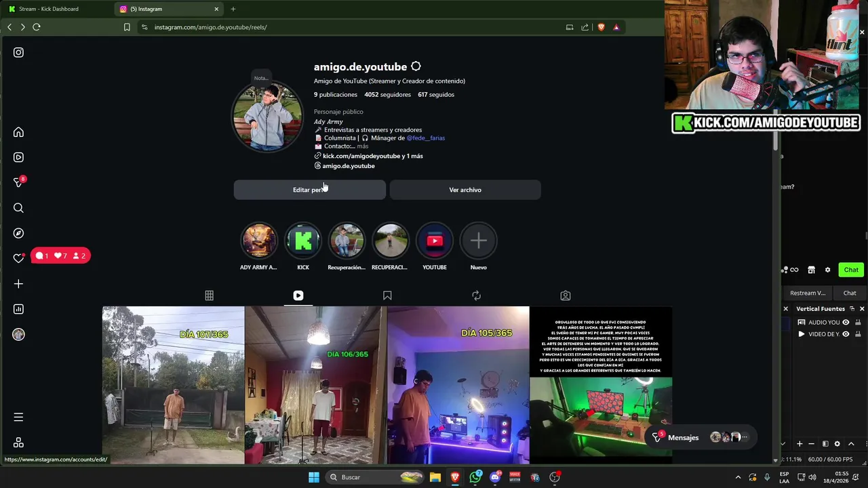The width and height of the screenshot is (868, 488).
Task: Bookmark this page icon
Action: tap(127, 27)
